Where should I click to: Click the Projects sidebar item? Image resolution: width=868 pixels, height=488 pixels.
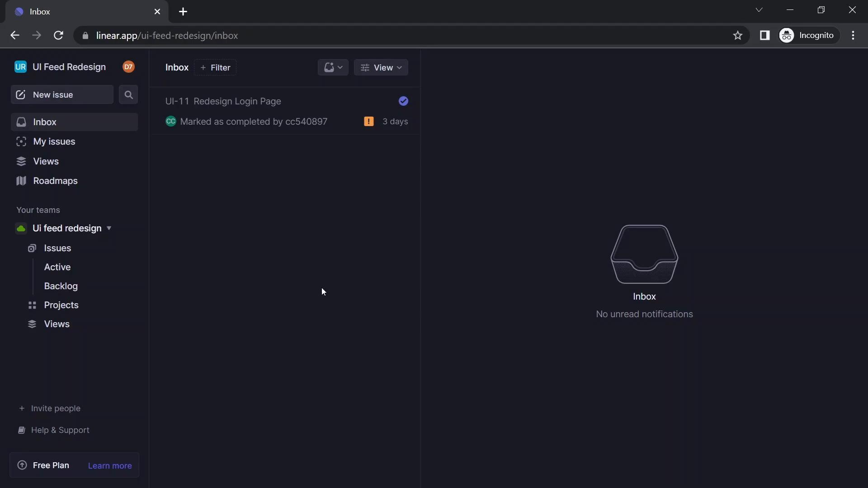click(61, 305)
